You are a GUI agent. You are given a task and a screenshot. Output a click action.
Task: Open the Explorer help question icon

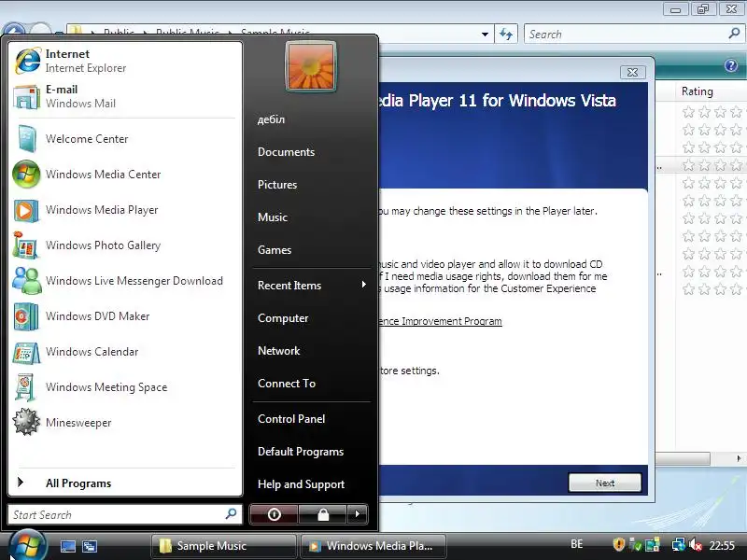pyautogui.click(x=731, y=65)
